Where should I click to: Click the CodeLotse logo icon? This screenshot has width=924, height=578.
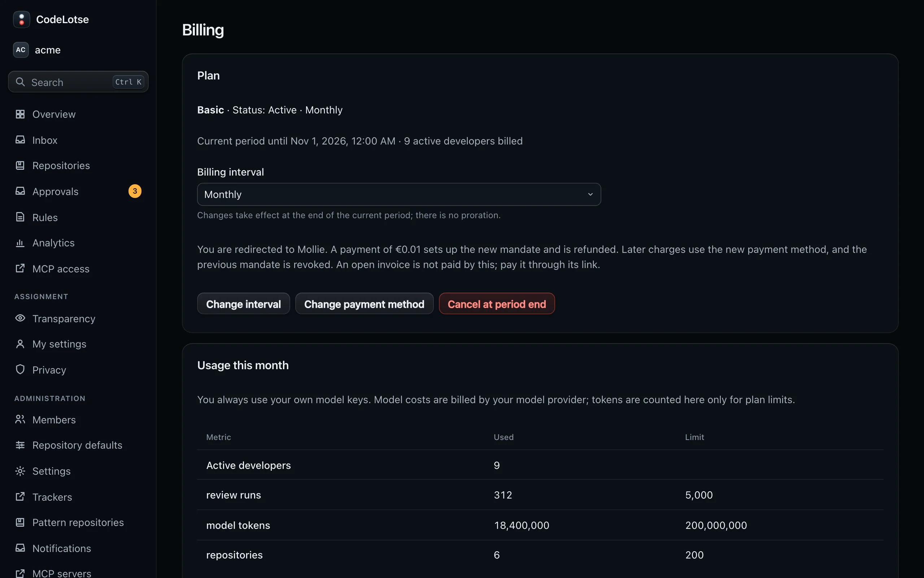[21, 19]
